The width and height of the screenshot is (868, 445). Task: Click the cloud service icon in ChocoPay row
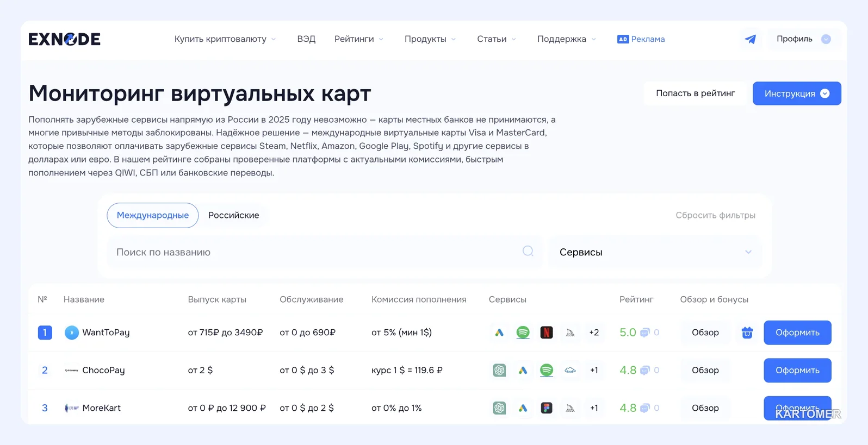pyautogui.click(x=570, y=370)
